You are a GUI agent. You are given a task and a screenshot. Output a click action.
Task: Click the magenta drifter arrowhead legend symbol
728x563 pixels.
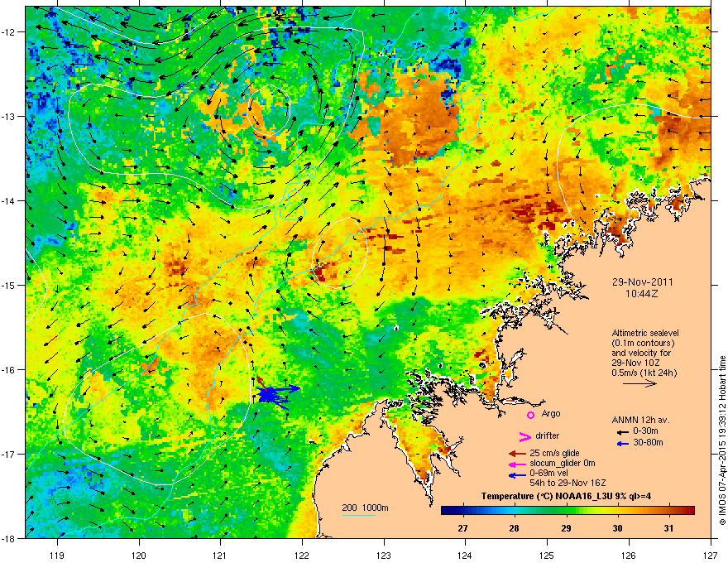point(524,436)
